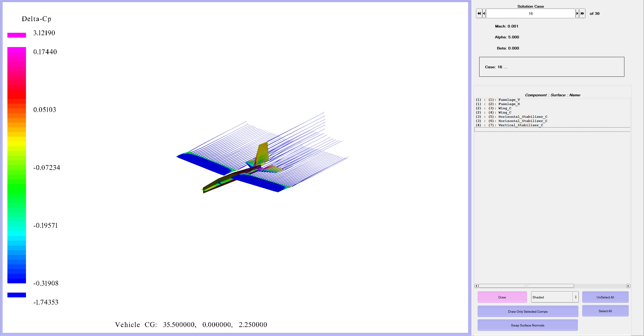Jump back with the double-left solution case arrow
The height and width of the screenshot is (336, 644).
(479, 13)
